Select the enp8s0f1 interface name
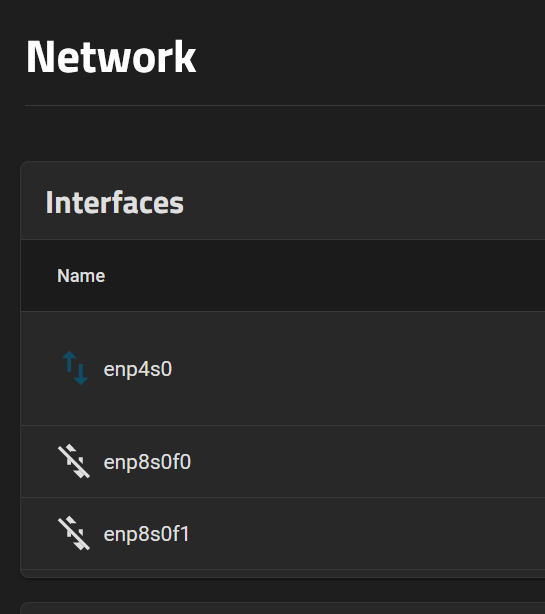 tap(146, 534)
